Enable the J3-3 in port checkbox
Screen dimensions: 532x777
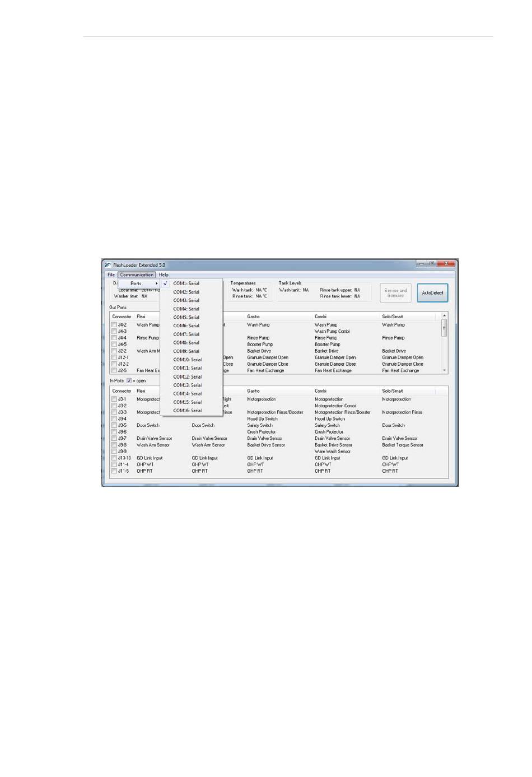point(114,412)
